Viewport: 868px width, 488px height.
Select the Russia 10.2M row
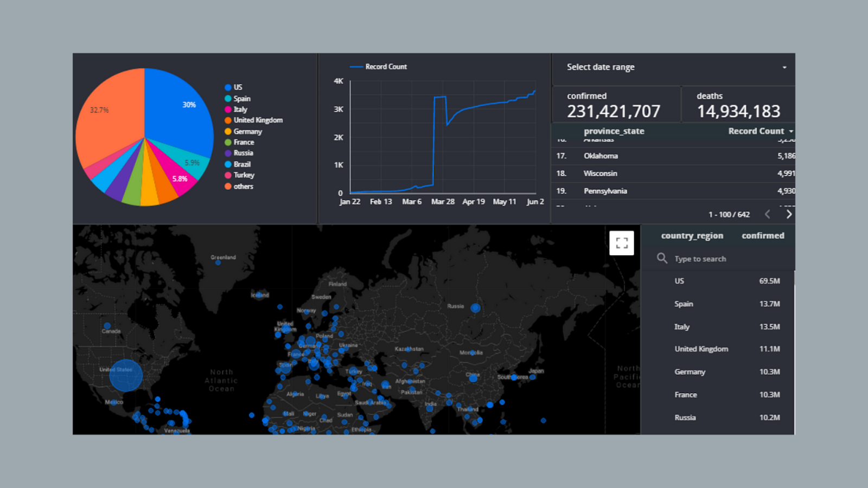718,418
